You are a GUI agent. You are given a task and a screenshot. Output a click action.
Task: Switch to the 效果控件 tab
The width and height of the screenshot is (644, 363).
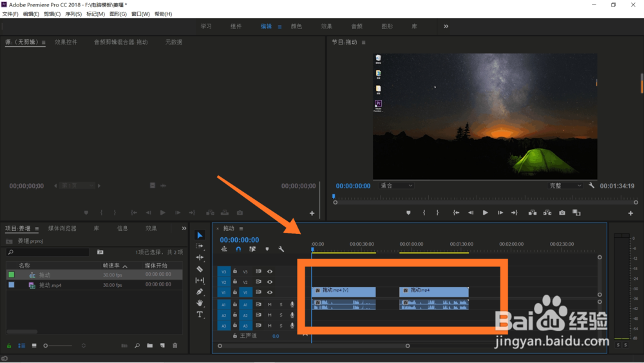66,42
